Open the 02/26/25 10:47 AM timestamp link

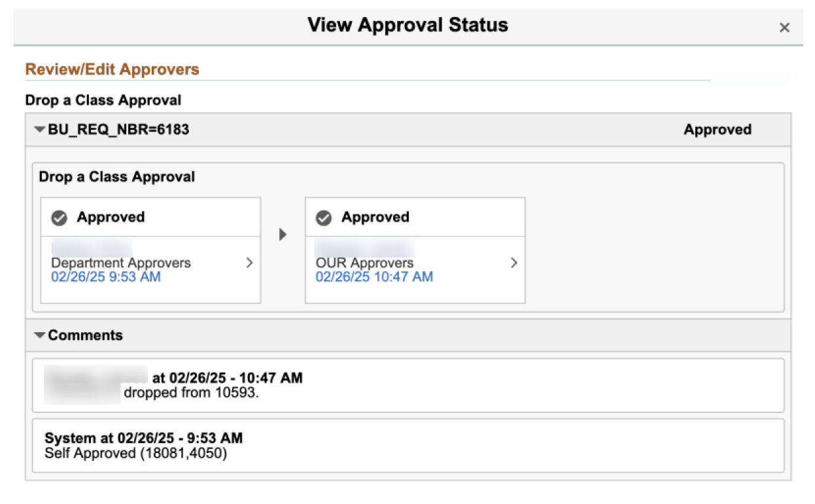pos(374,277)
